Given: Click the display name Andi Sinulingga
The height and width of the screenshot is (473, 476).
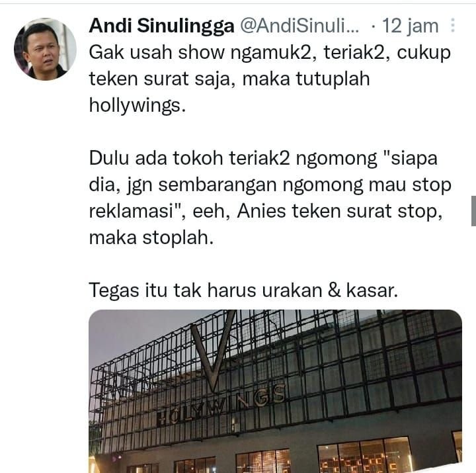Looking at the screenshot, I should [x=161, y=26].
